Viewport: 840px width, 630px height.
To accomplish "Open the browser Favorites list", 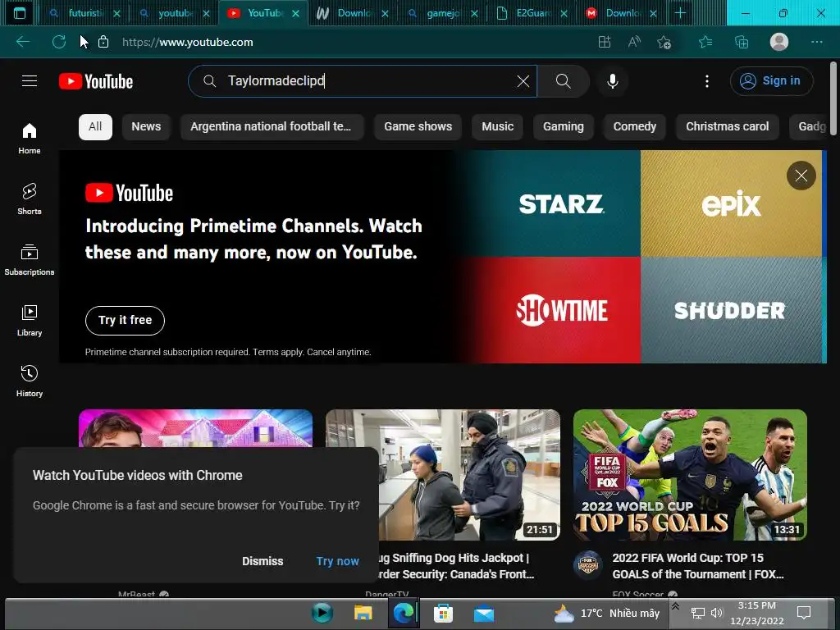I will click(x=705, y=42).
